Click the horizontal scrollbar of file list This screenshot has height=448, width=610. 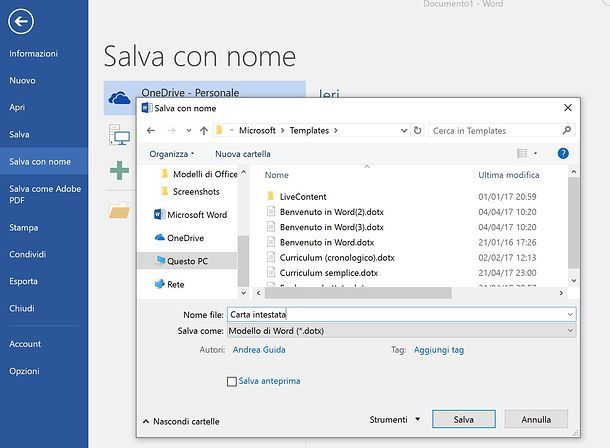coord(358,293)
